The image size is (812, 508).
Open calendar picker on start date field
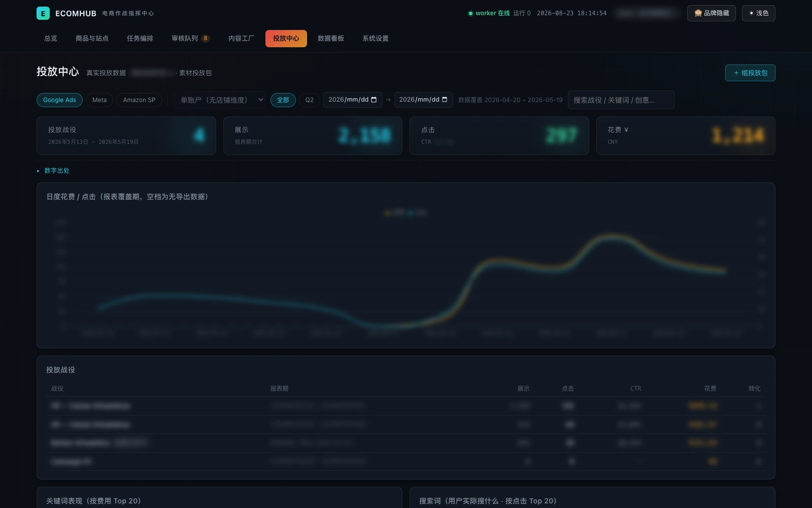point(374,100)
